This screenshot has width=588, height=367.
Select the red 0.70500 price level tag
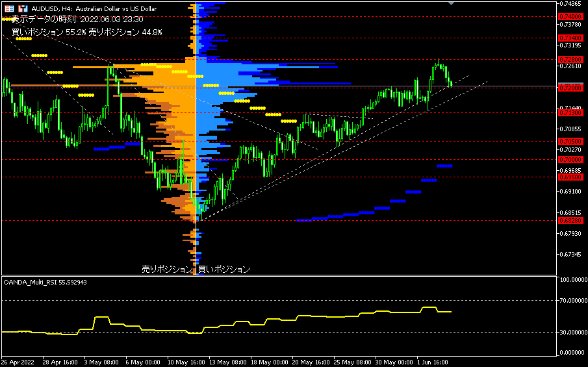(x=570, y=142)
